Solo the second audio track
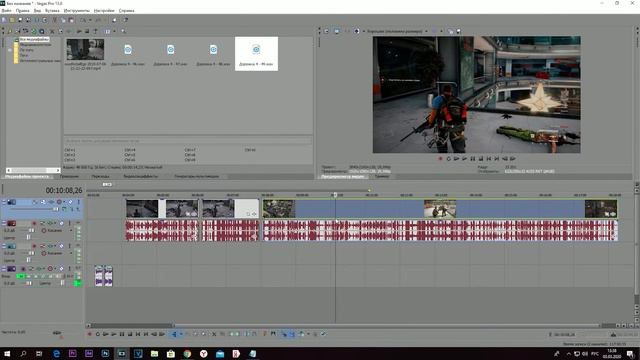The width and height of the screenshot is (640, 360). tap(70, 246)
